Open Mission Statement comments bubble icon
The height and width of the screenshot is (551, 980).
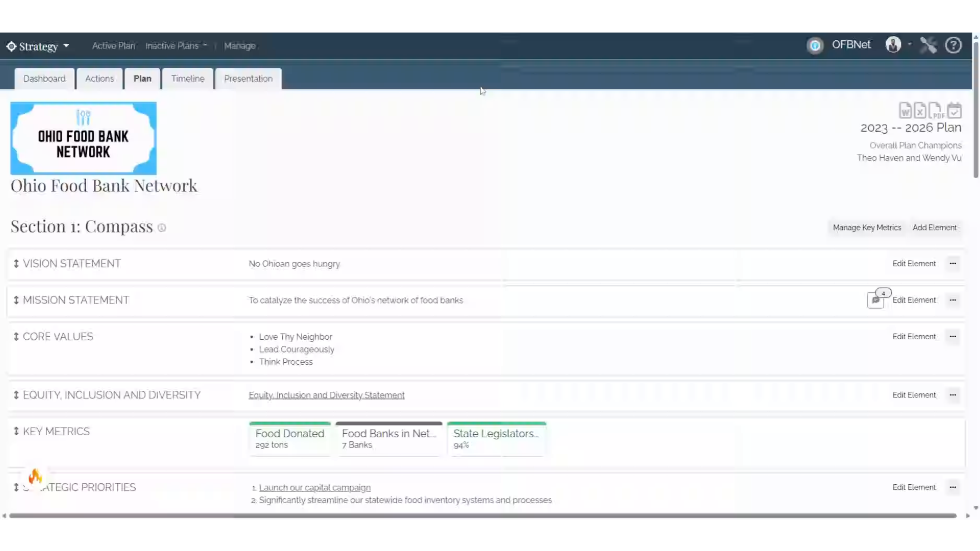tap(876, 300)
